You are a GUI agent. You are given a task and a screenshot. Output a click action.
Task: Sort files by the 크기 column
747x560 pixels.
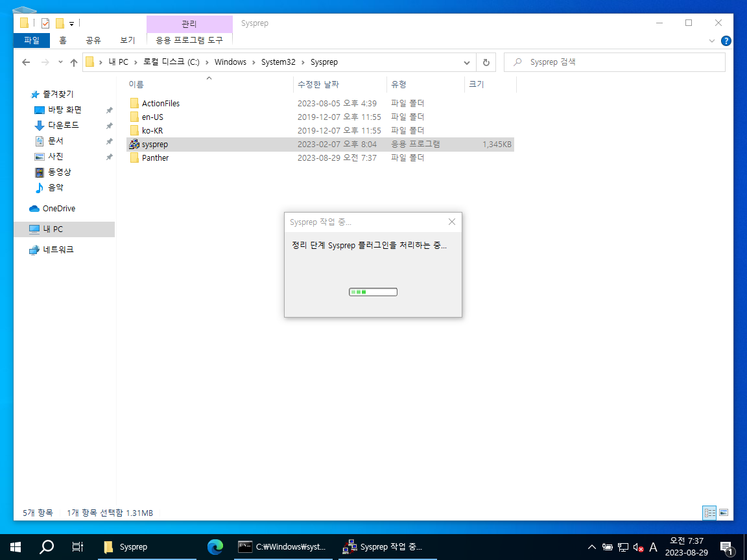490,84
